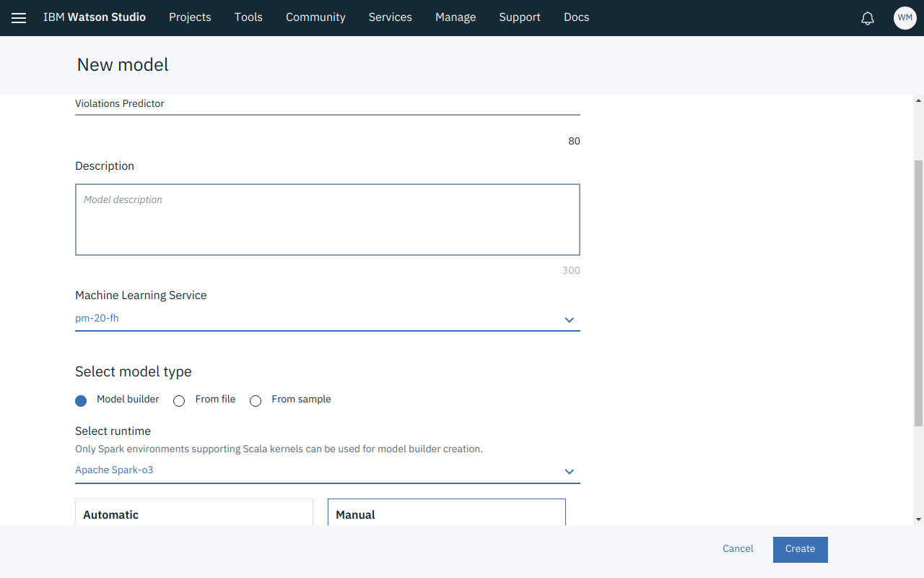Click the Select runtime chevron arrow
924x578 pixels.
570,472
